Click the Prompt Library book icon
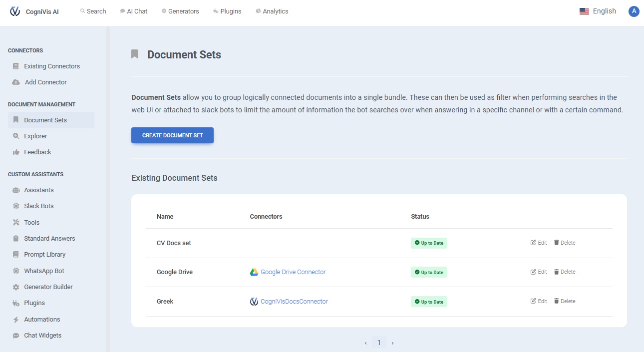Screen dimensions: 644x352 click(x=16, y=254)
